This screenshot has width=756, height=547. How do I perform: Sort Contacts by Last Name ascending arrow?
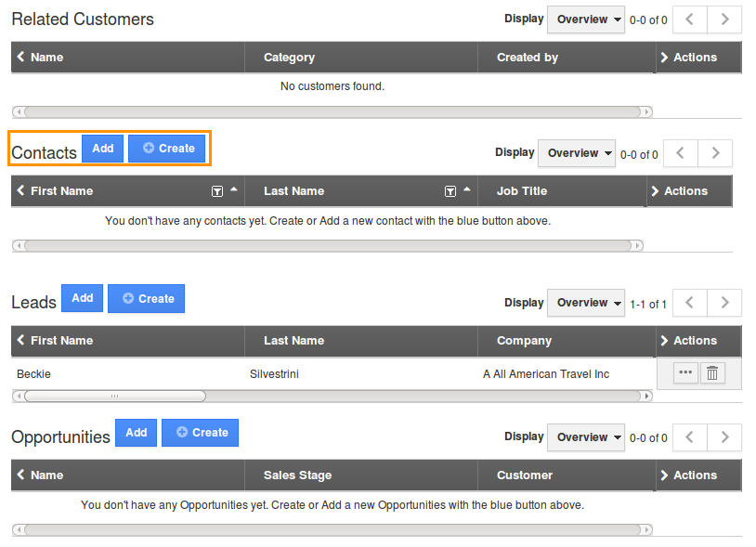467,189
